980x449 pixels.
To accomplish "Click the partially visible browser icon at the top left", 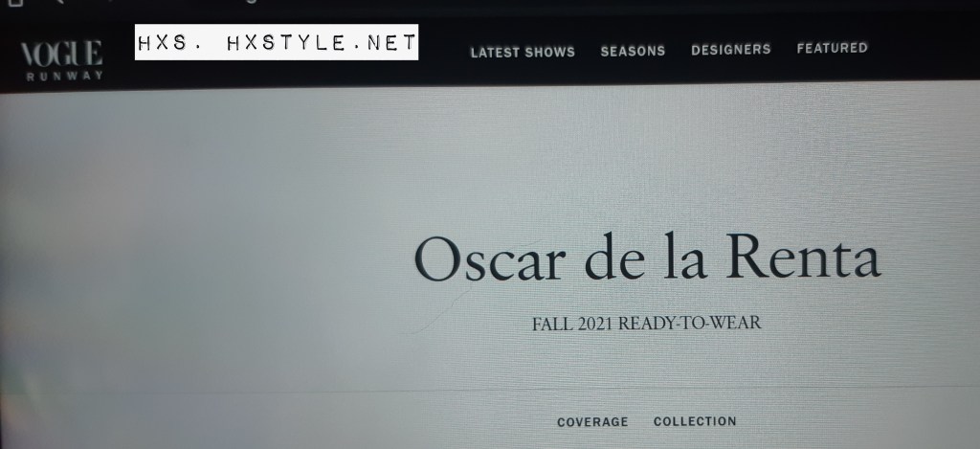I will tap(14, 3).
